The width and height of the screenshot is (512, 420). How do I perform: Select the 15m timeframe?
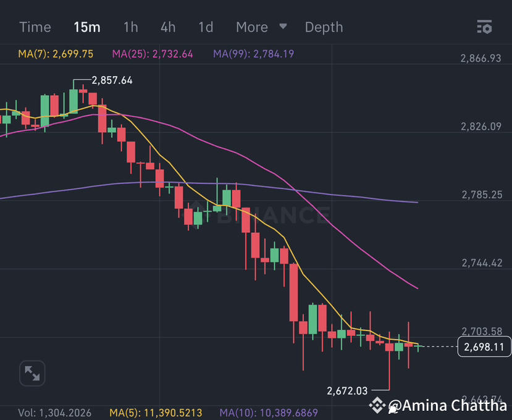(87, 27)
